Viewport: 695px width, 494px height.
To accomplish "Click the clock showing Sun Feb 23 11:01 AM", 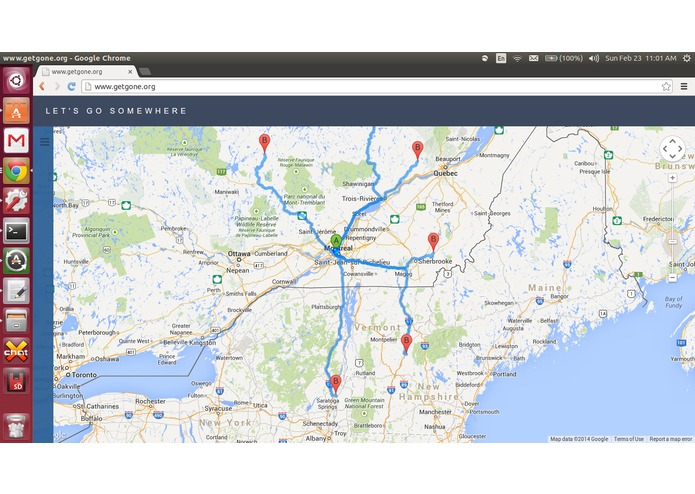I will 640,58.
